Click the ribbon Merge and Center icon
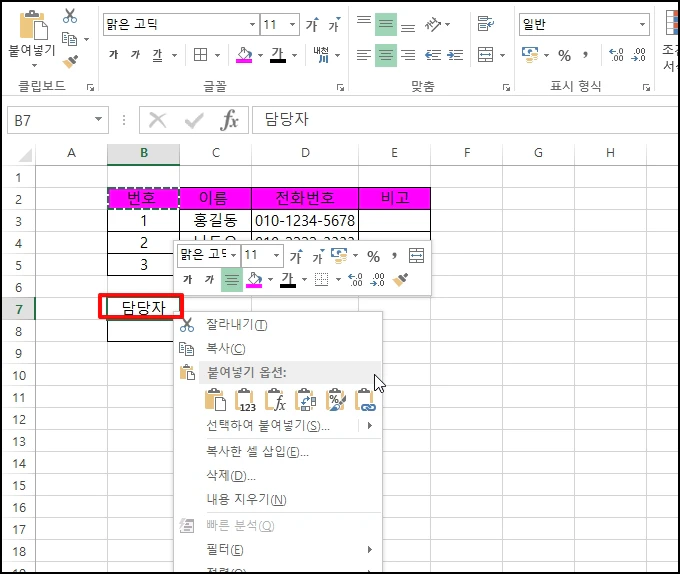The width and height of the screenshot is (680, 574). tap(485, 55)
